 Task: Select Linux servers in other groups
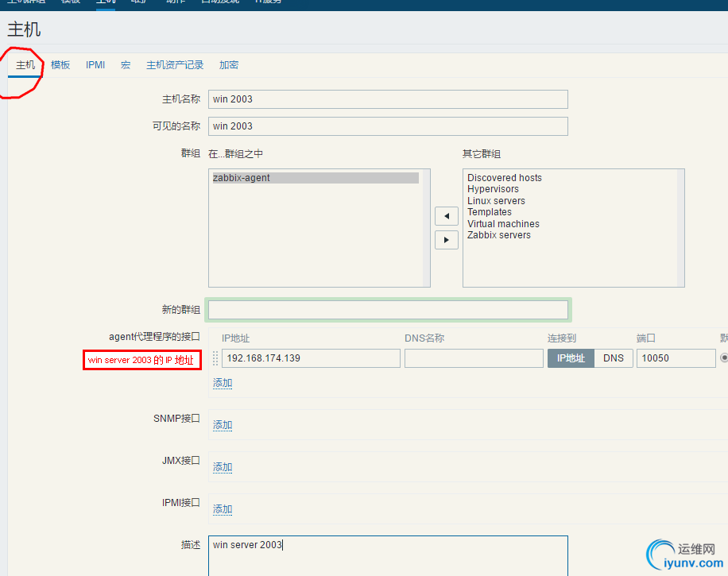496,200
